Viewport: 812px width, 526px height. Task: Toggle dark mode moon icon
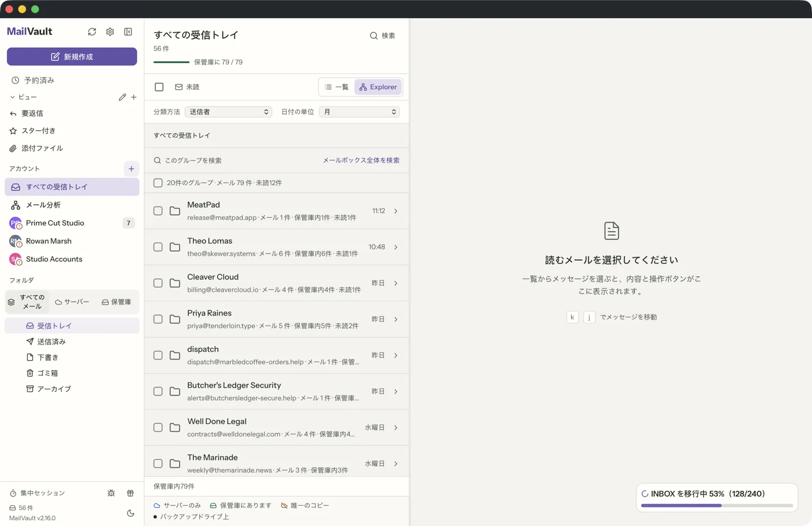tap(130, 513)
